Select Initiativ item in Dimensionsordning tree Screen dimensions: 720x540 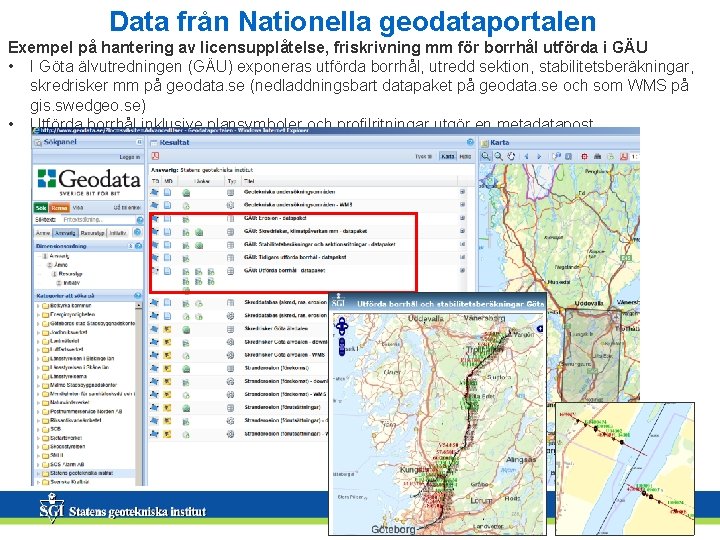point(71,283)
